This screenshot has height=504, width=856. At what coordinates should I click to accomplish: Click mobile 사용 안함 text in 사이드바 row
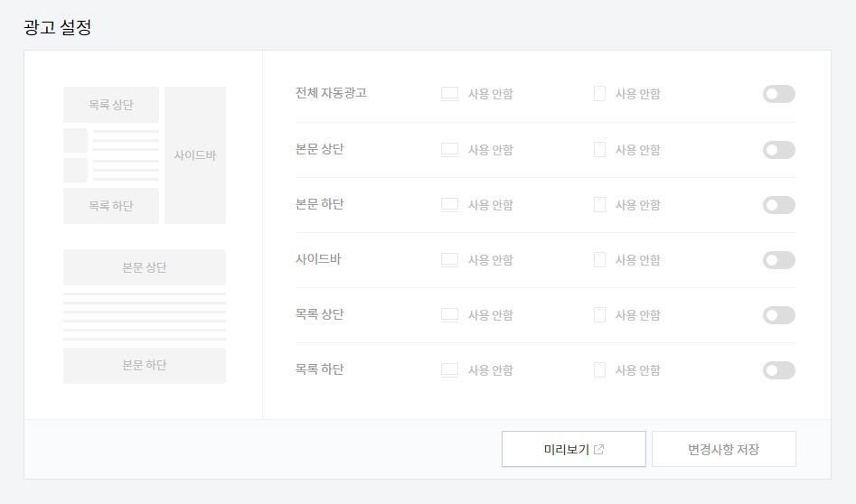coord(637,260)
